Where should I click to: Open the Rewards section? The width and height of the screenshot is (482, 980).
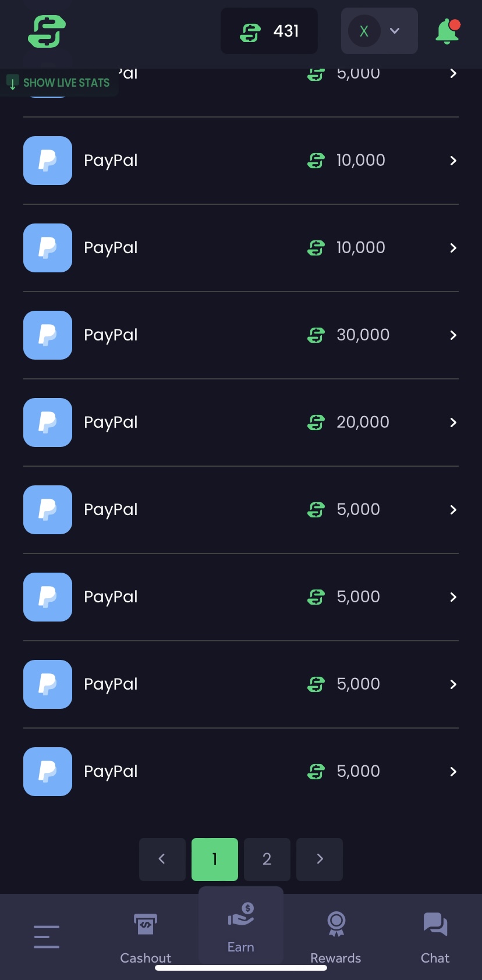(336, 936)
